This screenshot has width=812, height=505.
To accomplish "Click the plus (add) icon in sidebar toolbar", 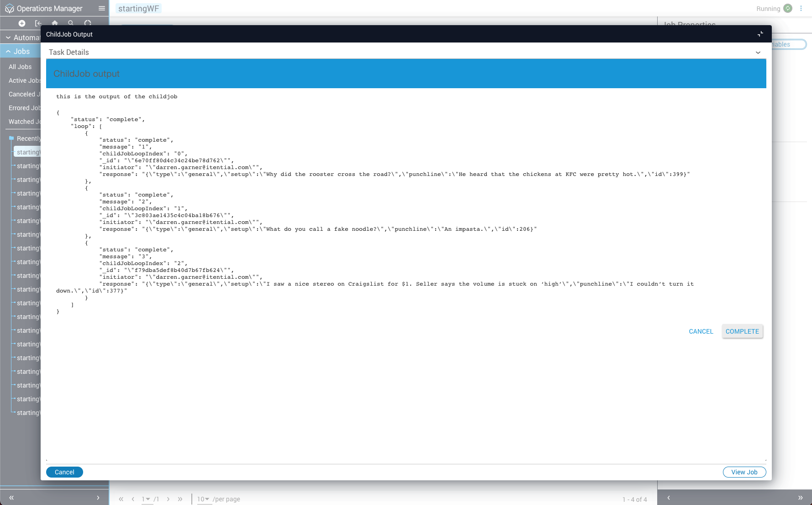I will coord(22,23).
